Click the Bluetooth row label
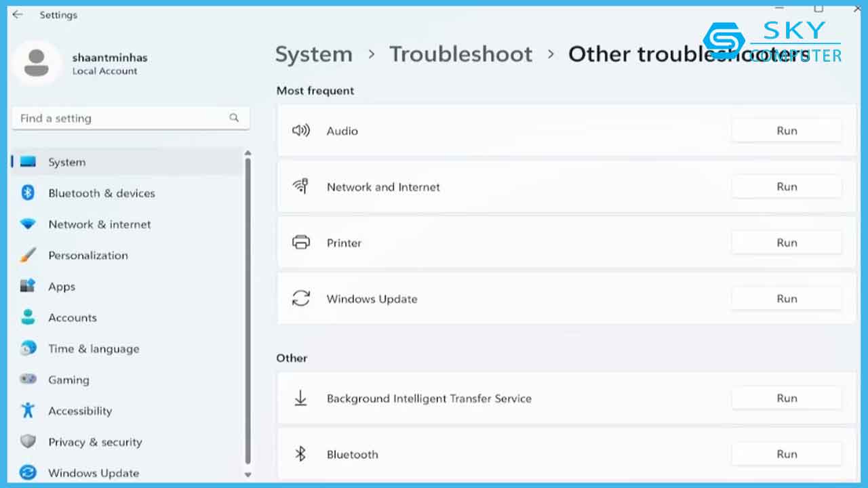 coord(352,454)
